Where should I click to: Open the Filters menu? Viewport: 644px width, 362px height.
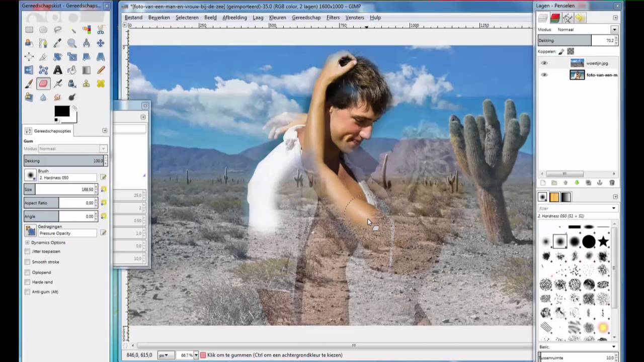coord(333,18)
